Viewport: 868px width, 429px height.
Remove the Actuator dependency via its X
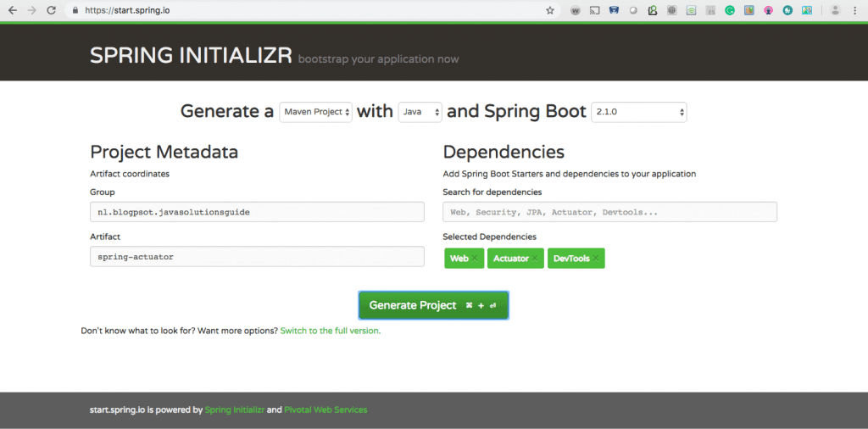535,259
